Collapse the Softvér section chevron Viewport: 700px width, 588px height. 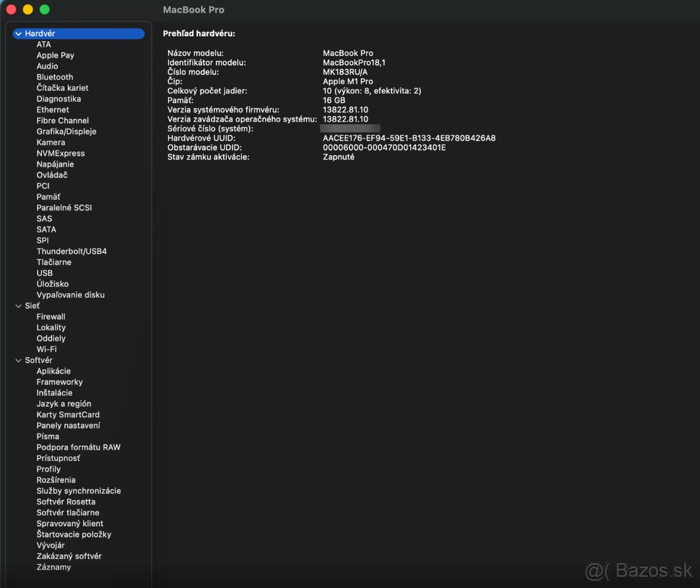coord(19,360)
